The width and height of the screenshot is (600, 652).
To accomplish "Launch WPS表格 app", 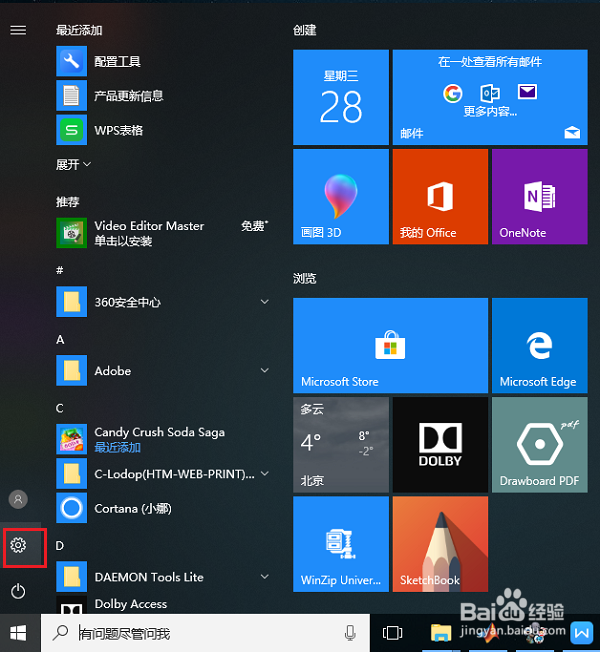I will [x=163, y=130].
